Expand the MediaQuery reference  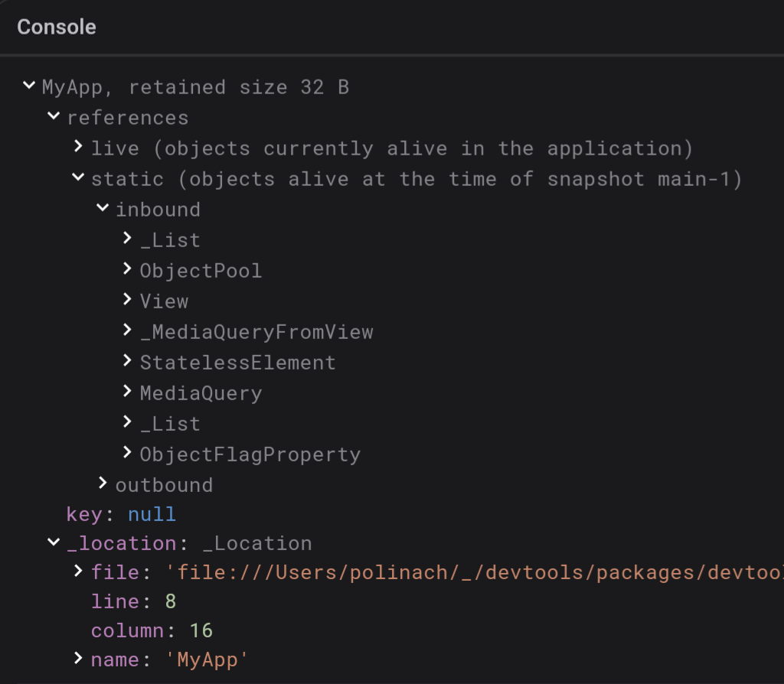(127, 392)
